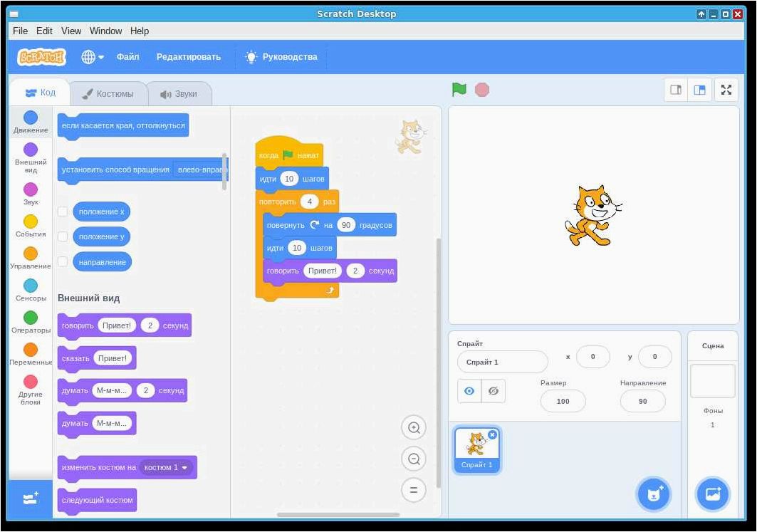Click the red stop button
The image size is (757, 532).
click(x=482, y=90)
